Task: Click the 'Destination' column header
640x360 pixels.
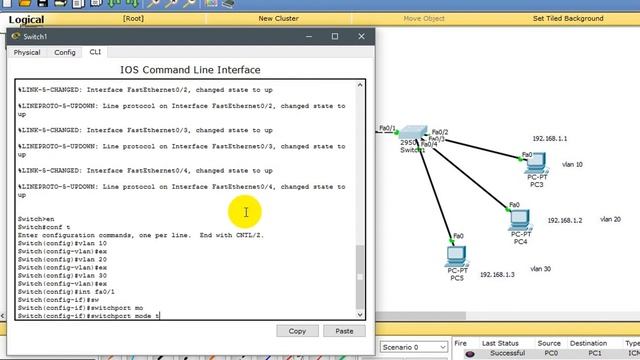Action: 588,343
